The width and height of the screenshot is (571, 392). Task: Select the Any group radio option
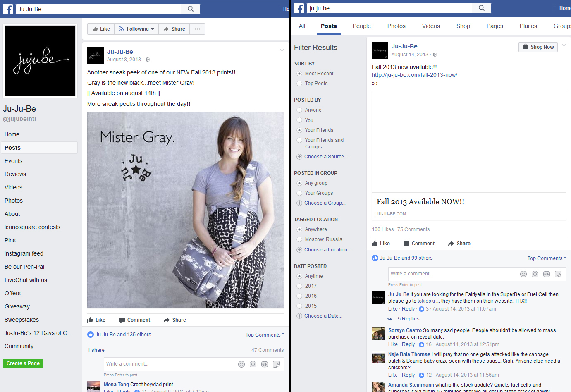tap(299, 183)
